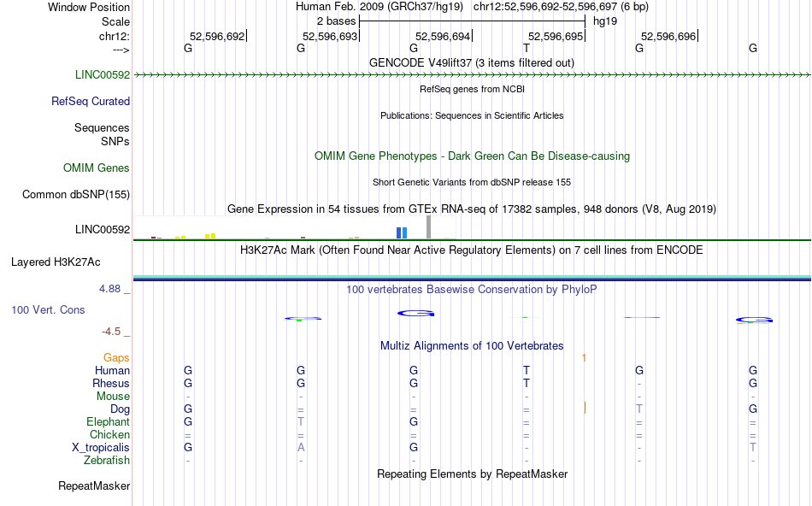Click the green LINC00592 GENCODE gene label
This screenshot has height=506, width=812.
pyautogui.click(x=103, y=74)
